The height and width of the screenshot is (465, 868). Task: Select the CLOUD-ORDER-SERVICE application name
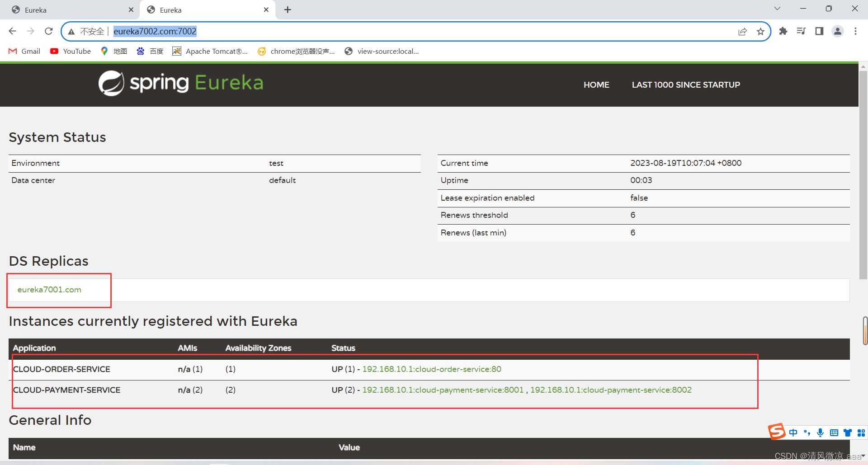61,369
